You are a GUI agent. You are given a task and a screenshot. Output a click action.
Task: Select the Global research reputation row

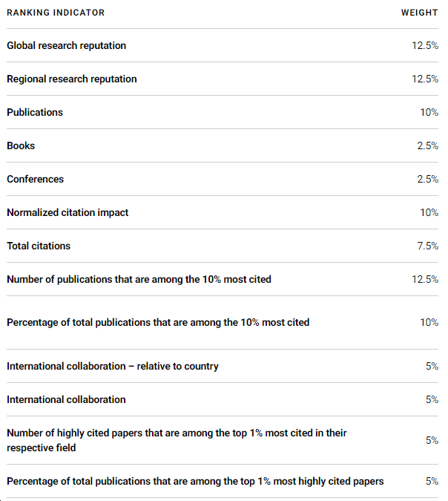223,45
